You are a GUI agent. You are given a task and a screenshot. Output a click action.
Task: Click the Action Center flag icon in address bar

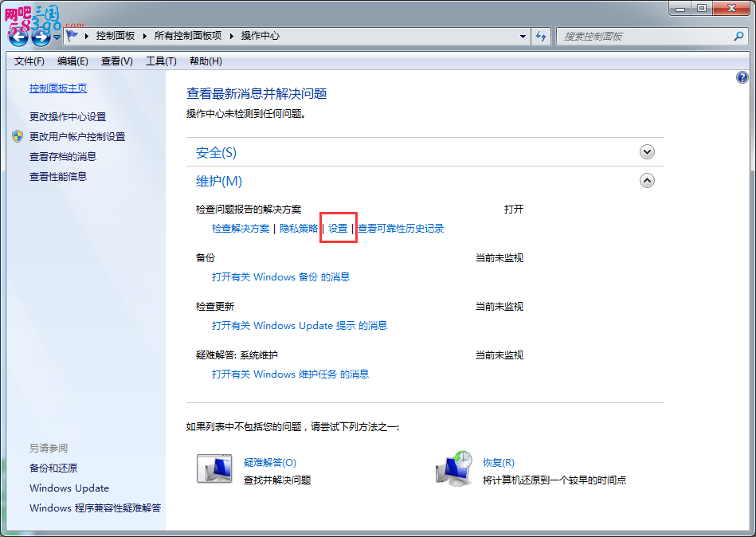pyautogui.click(x=72, y=36)
